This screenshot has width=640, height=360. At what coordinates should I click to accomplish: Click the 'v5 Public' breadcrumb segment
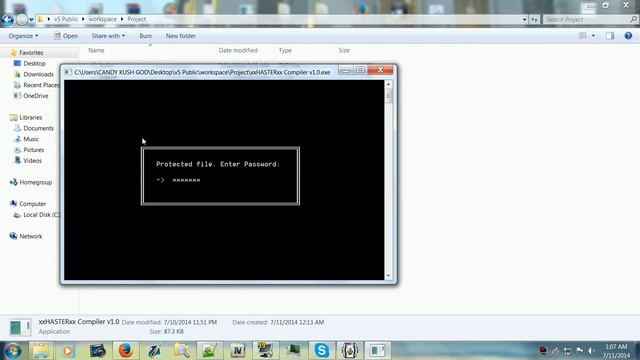click(x=66, y=19)
